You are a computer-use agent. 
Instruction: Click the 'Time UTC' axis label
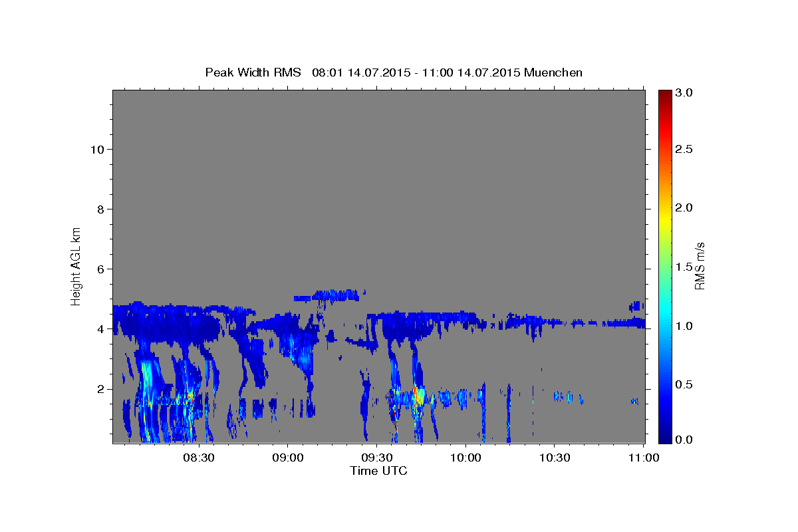[378, 471]
